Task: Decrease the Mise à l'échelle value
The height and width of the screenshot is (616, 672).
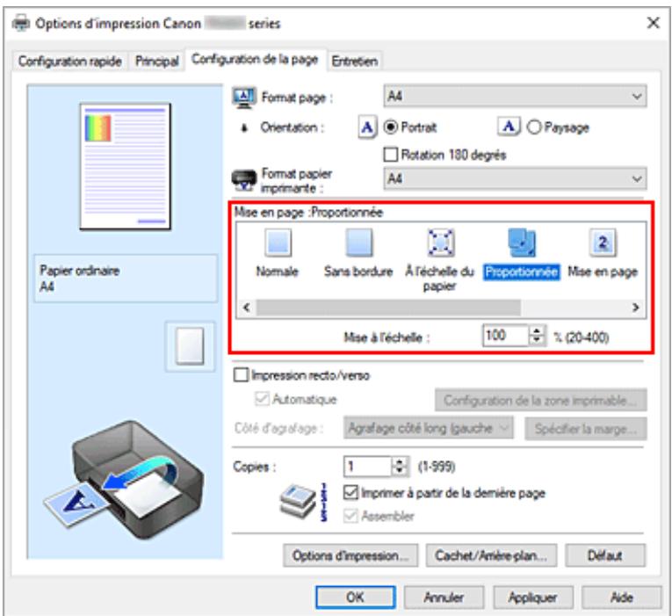Action: (x=537, y=340)
